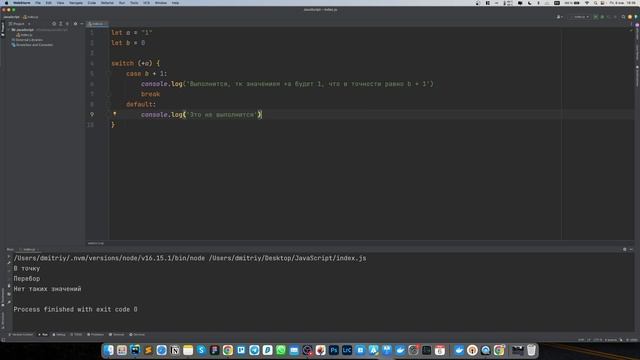Select index.js in the project tree
This screenshot has height=360, width=640.
click(x=24, y=35)
